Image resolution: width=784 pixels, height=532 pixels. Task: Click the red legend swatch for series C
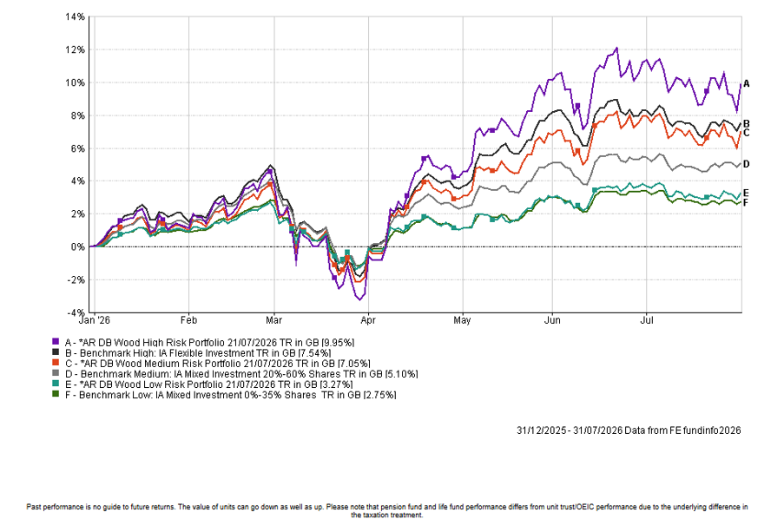[56, 363]
